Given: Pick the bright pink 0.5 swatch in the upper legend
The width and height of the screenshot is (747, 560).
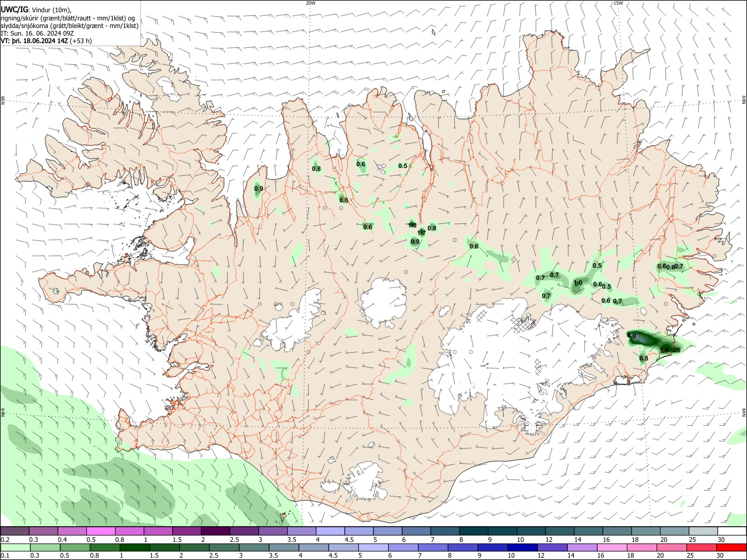Looking at the screenshot, I should (100, 531).
